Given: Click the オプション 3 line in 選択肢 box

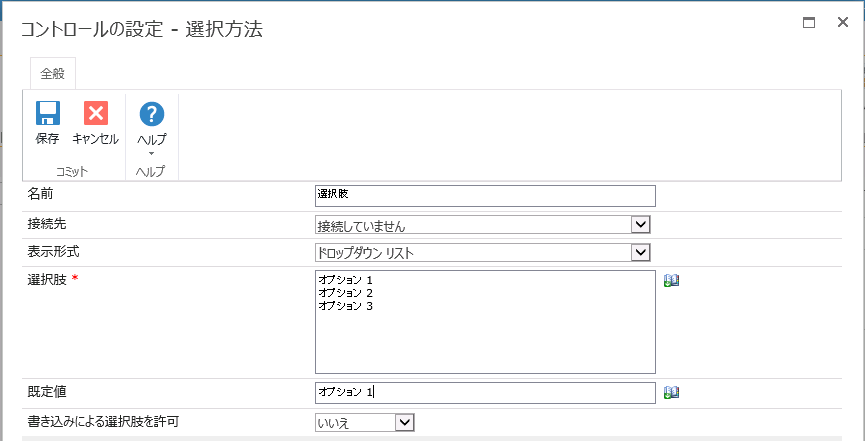Looking at the screenshot, I should [345, 305].
